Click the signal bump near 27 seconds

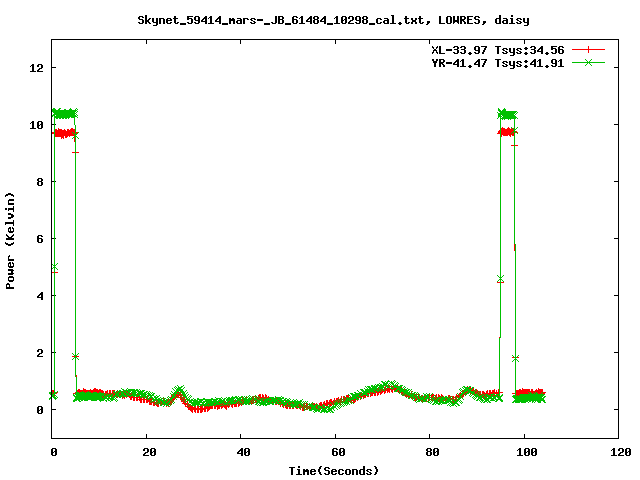point(179,392)
